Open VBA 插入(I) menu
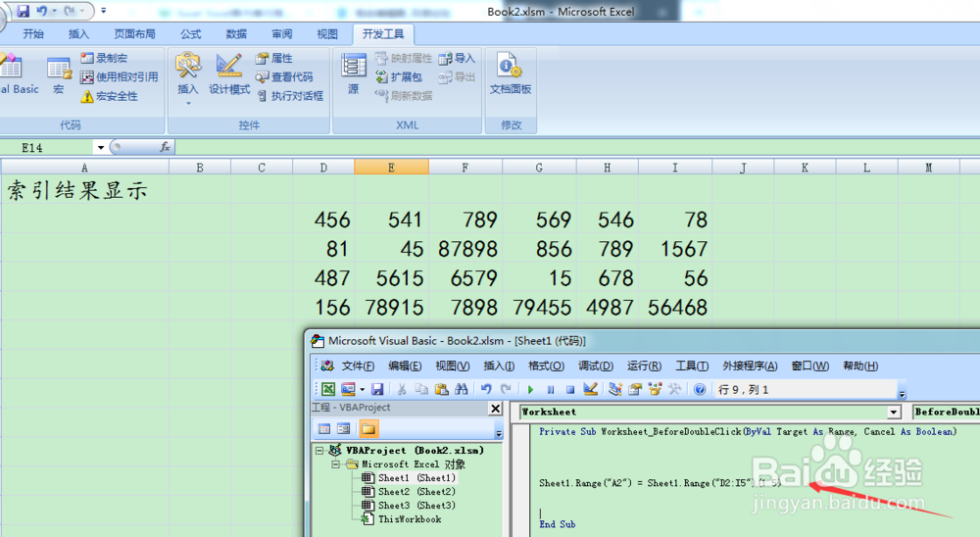 [x=499, y=366]
